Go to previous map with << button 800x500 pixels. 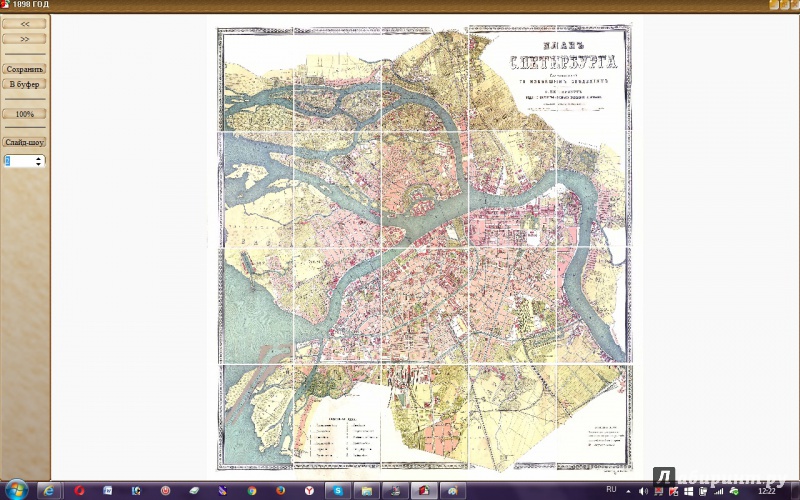pos(24,24)
